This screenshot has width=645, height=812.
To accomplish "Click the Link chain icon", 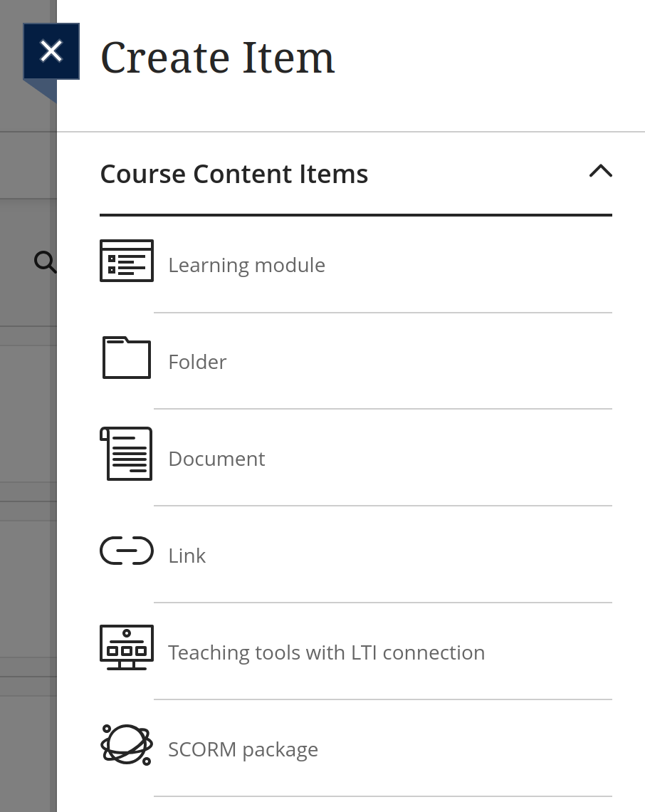I will (x=126, y=551).
